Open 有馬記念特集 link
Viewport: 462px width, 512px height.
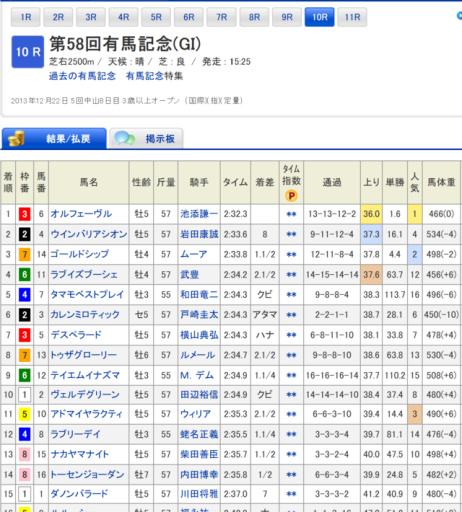point(154,76)
